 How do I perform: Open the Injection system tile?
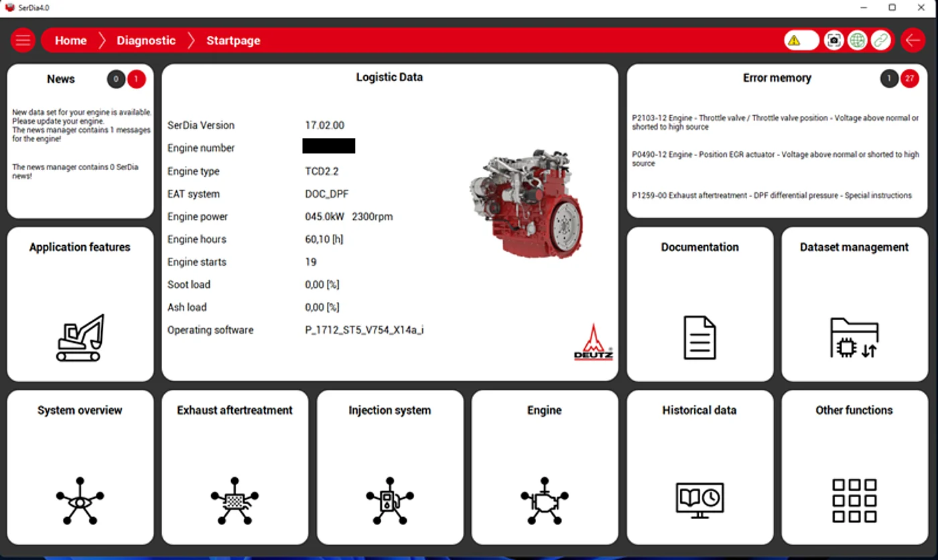(390, 467)
